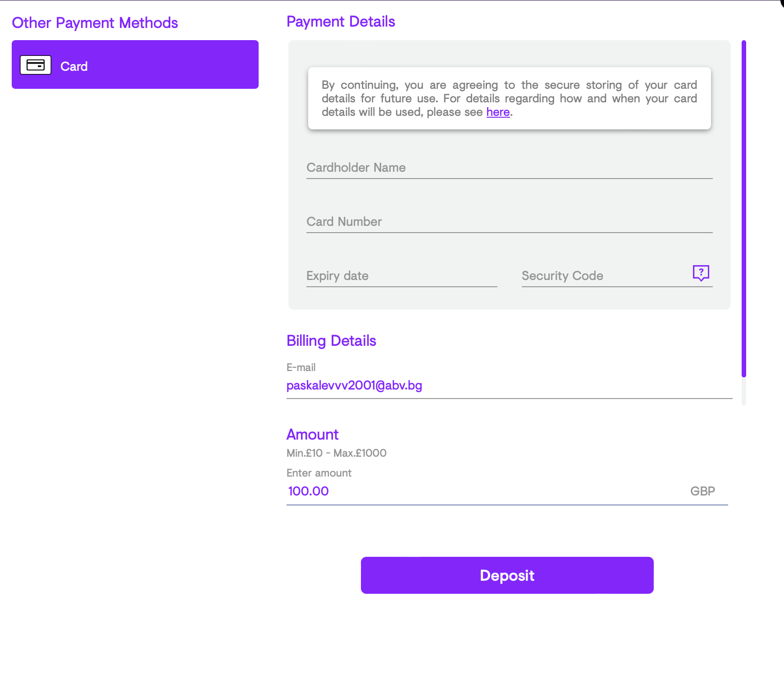Viewport: 784px width, 679px height.
Task: Click the purple vertical scrollbar
Action: pyautogui.click(x=744, y=208)
